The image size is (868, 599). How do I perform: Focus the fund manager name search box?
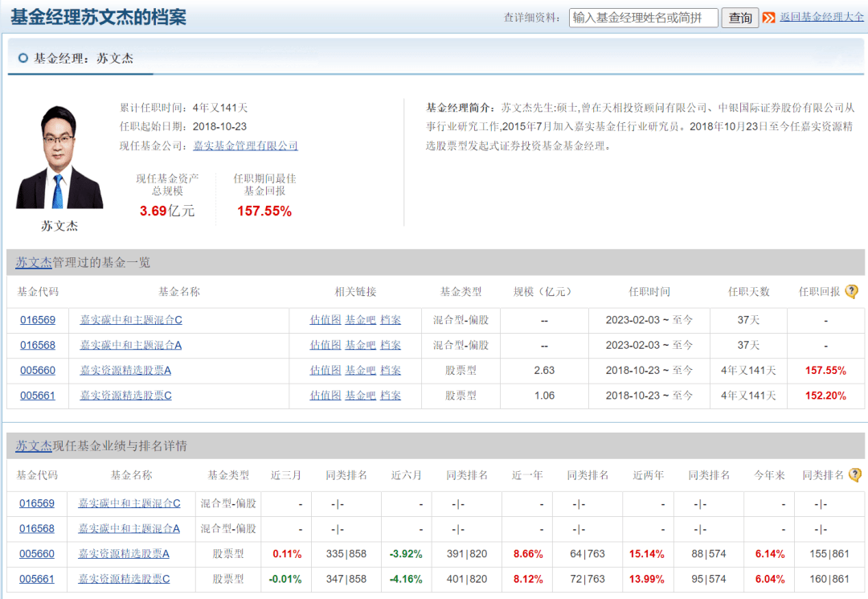[643, 18]
